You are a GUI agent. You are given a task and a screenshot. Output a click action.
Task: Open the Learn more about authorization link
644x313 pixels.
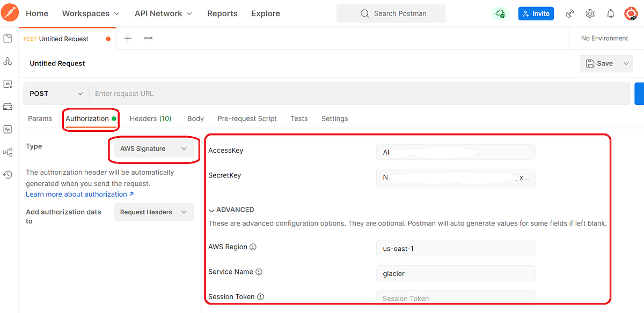76,194
